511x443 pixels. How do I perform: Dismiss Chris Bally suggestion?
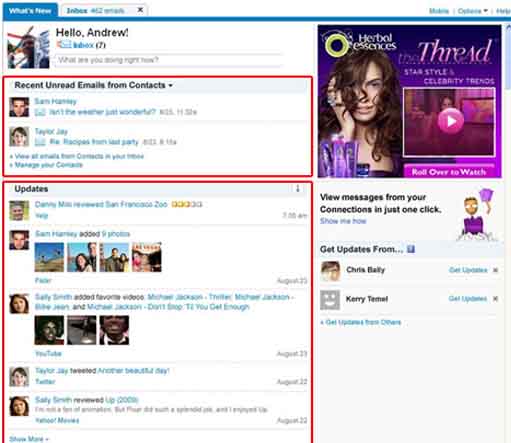click(x=495, y=270)
